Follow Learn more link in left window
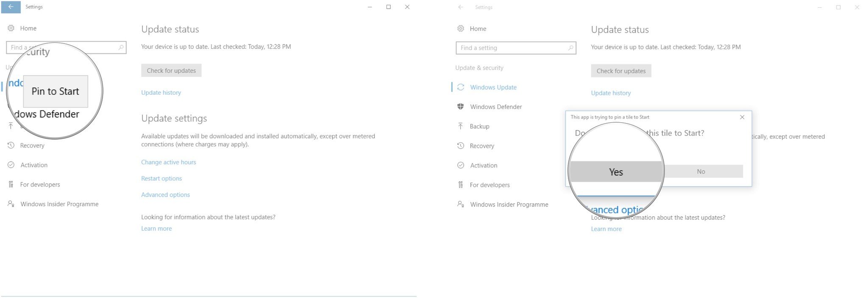 pos(156,229)
